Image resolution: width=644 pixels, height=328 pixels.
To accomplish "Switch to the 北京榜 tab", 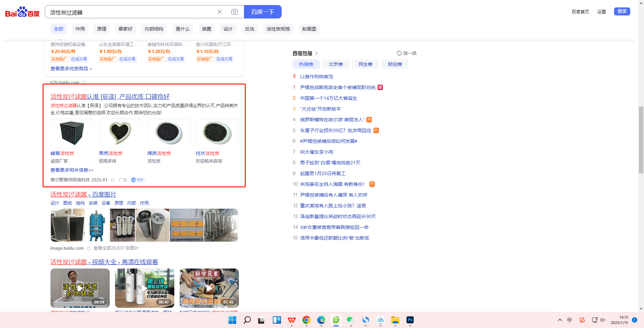I will coord(335,64).
